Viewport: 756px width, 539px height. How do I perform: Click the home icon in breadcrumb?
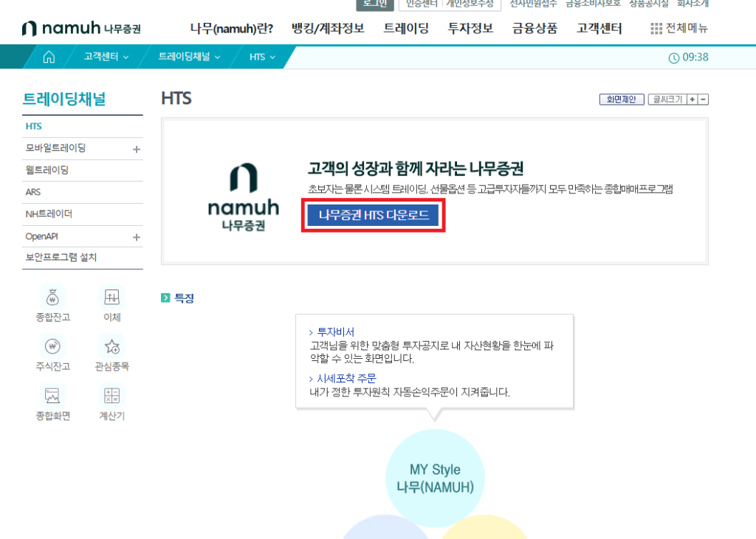(49, 57)
